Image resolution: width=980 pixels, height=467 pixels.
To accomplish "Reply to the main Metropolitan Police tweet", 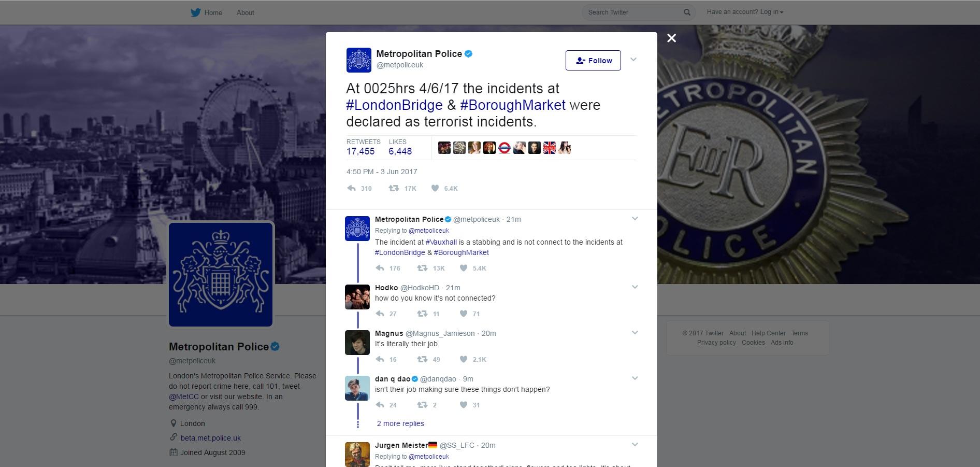I will [x=351, y=188].
